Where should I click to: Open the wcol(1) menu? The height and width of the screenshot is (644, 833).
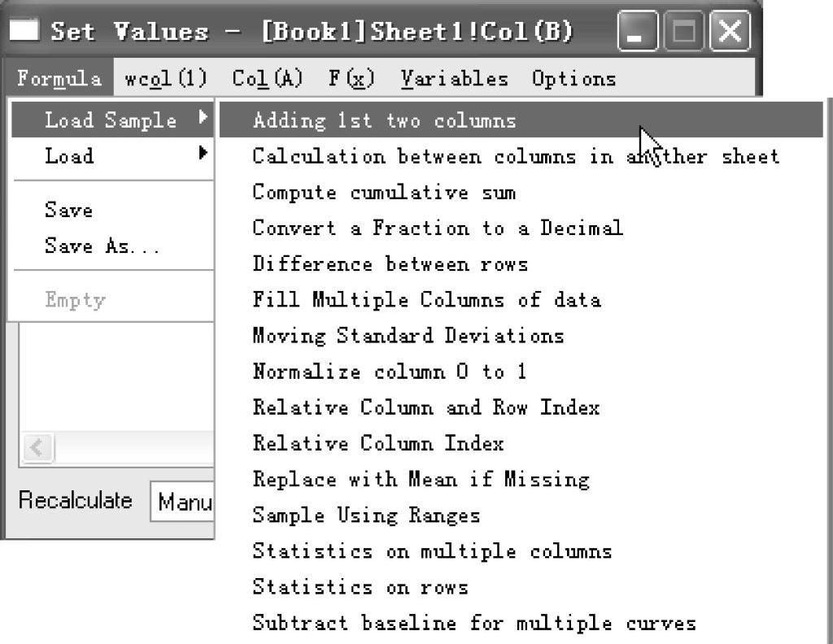165,79
